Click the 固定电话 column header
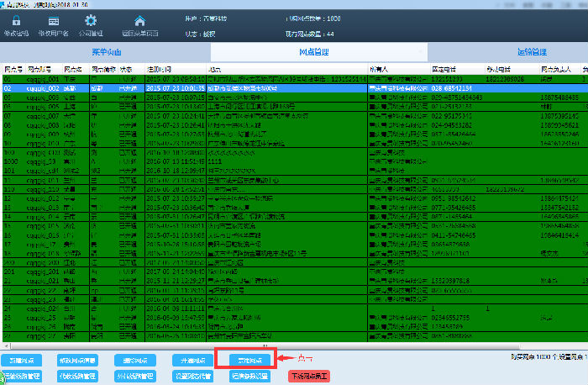 tap(443, 69)
